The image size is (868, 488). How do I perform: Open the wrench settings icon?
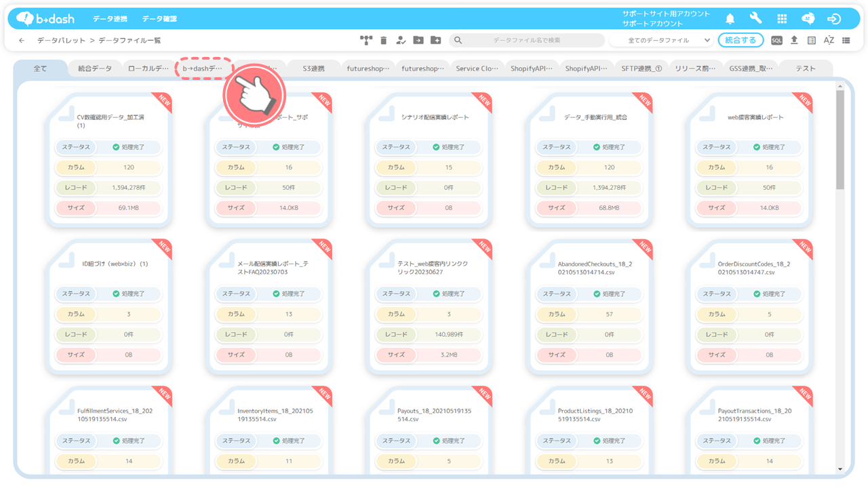756,18
